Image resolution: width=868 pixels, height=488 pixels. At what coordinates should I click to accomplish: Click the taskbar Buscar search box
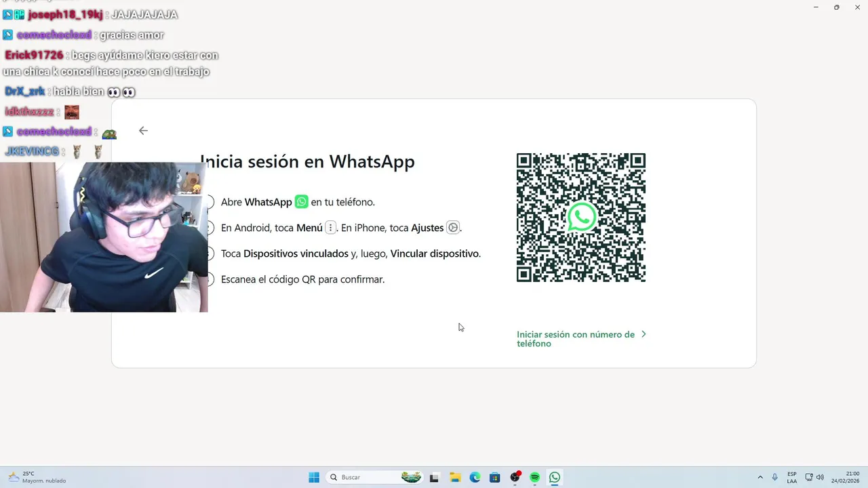click(x=374, y=477)
